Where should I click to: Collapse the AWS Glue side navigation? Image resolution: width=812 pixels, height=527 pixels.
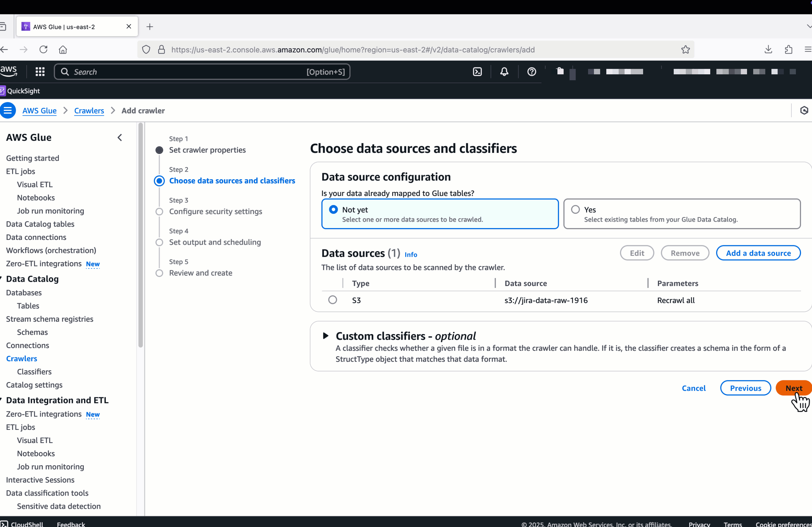click(120, 138)
